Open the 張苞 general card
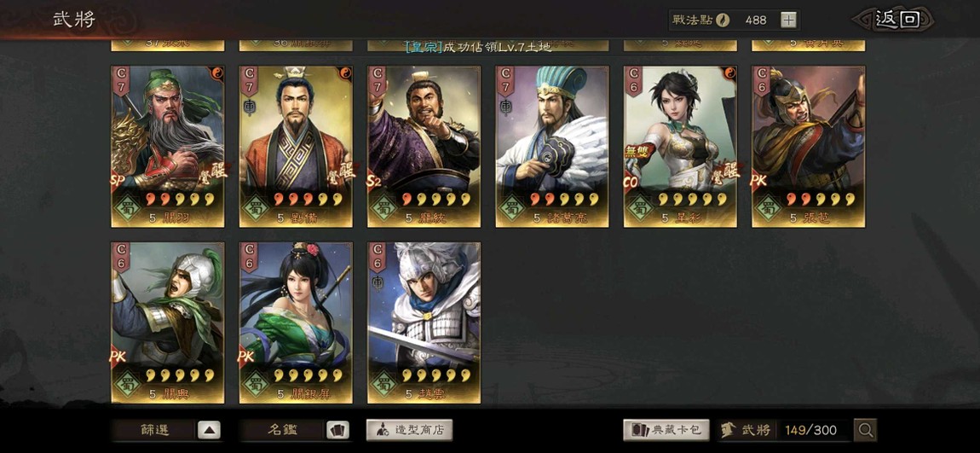980x453 pixels. (808, 147)
